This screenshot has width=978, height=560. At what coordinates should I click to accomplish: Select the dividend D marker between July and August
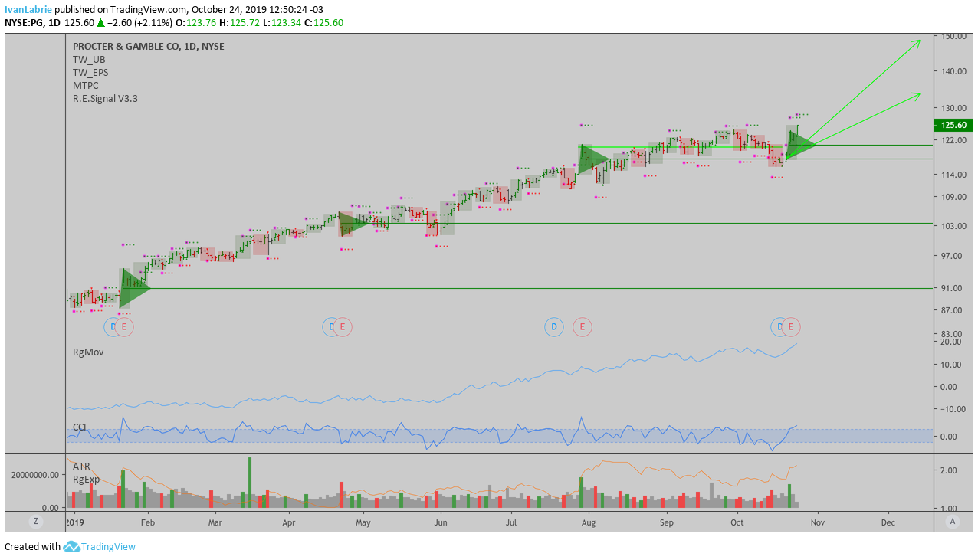(x=553, y=327)
